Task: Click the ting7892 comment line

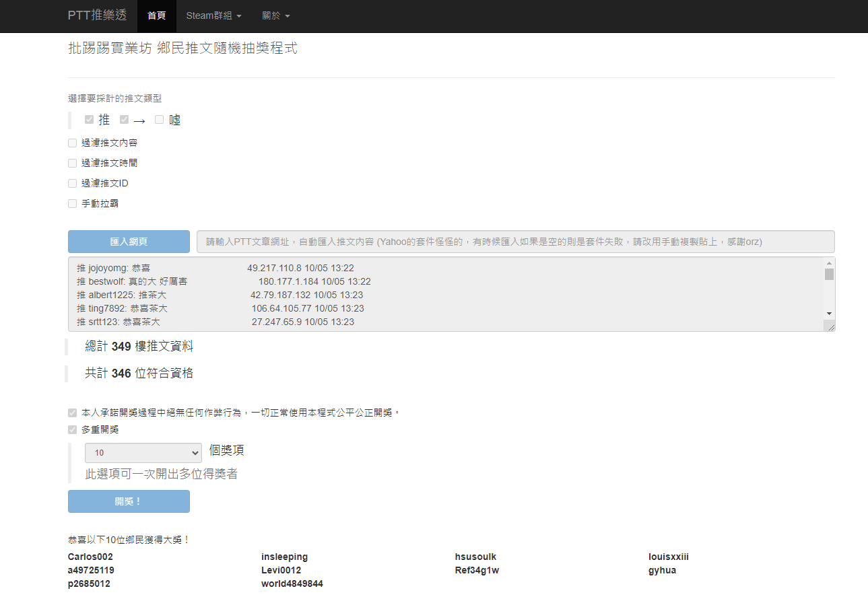Action: click(x=220, y=308)
